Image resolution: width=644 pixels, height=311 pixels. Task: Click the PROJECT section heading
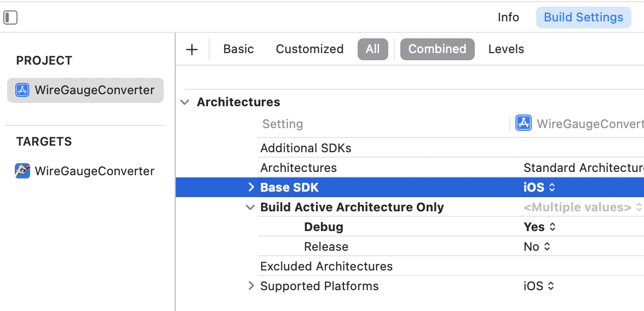44,60
